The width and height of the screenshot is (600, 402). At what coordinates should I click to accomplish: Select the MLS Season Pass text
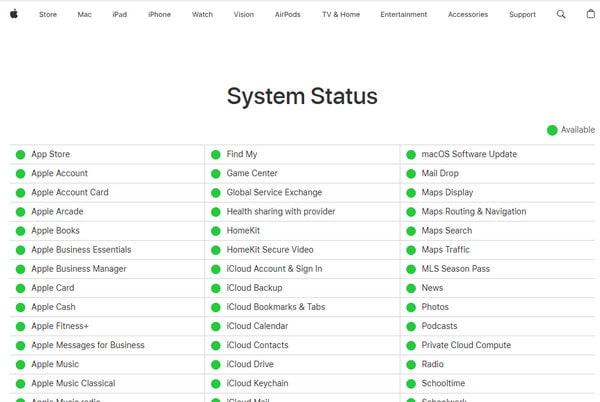click(456, 269)
